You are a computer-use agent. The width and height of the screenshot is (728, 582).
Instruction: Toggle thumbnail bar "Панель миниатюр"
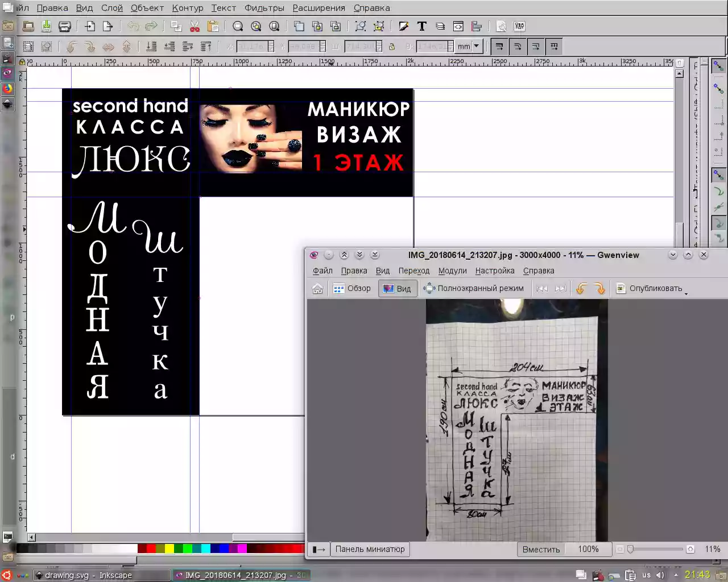coord(370,549)
